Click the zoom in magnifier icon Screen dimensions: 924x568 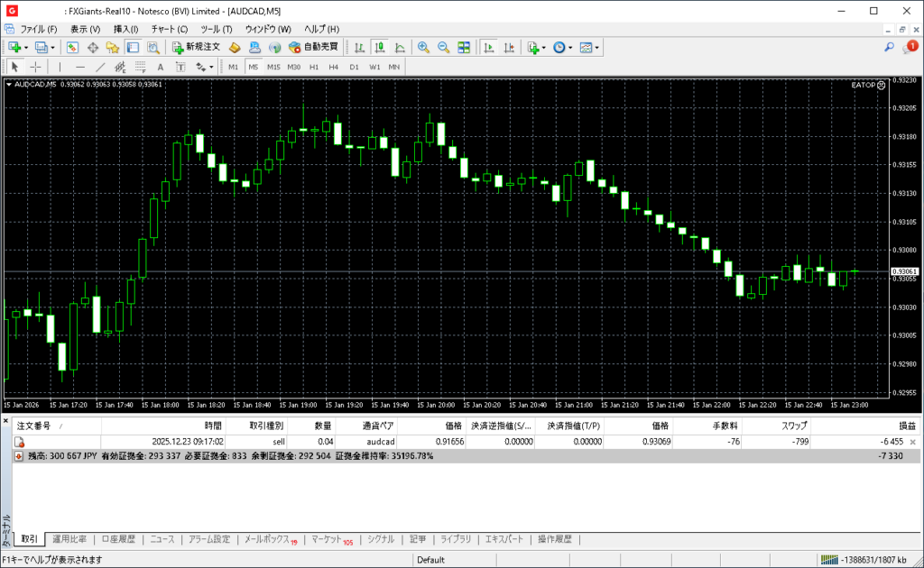pos(423,47)
